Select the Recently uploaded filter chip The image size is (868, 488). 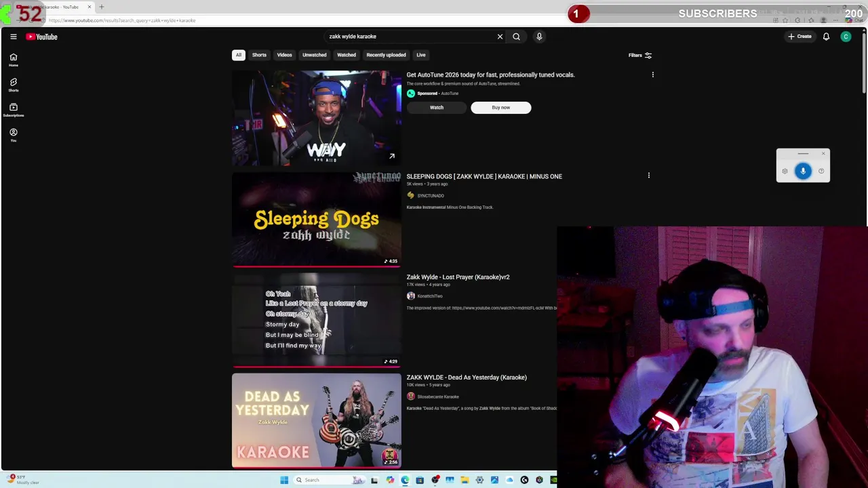coord(386,55)
